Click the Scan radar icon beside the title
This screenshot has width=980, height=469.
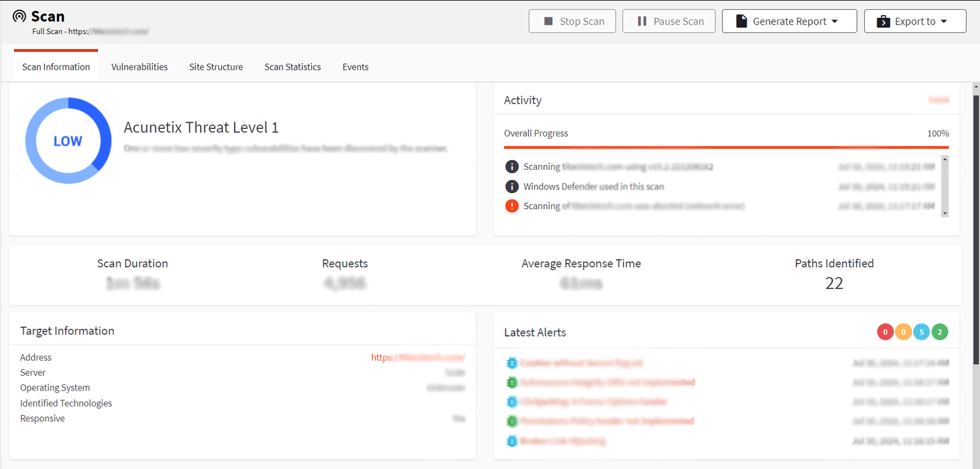point(20,16)
